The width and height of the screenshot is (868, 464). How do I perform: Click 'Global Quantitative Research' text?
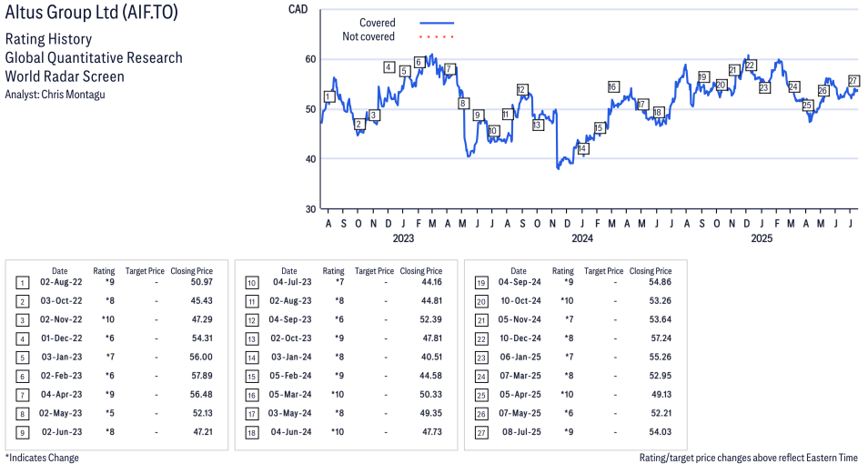click(x=94, y=57)
